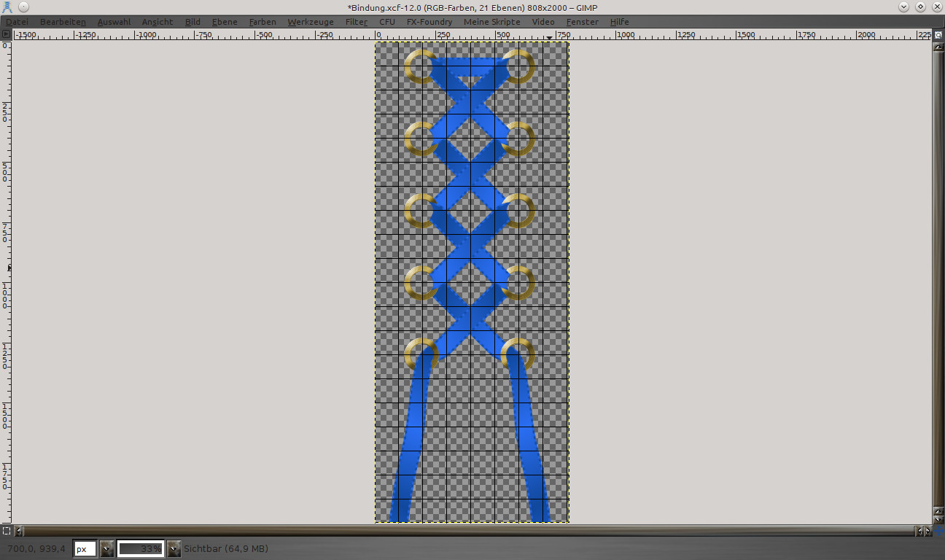Open the Bearbeiten menu
945x560 pixels.
click(63, 22)
